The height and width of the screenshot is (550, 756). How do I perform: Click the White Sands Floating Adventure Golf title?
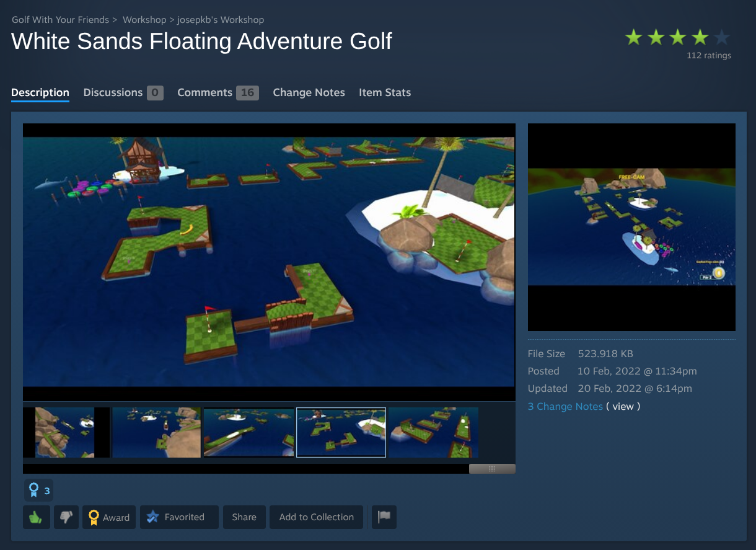click(201, 42)
